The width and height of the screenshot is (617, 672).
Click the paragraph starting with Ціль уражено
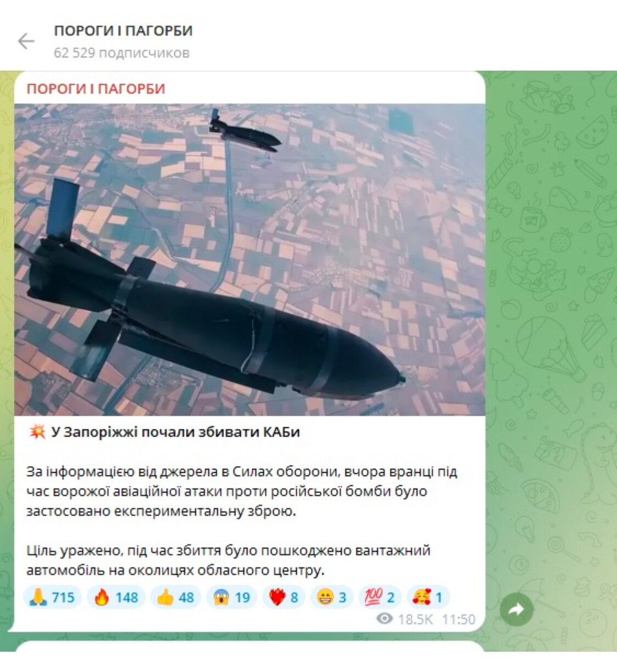pos(228,560)
